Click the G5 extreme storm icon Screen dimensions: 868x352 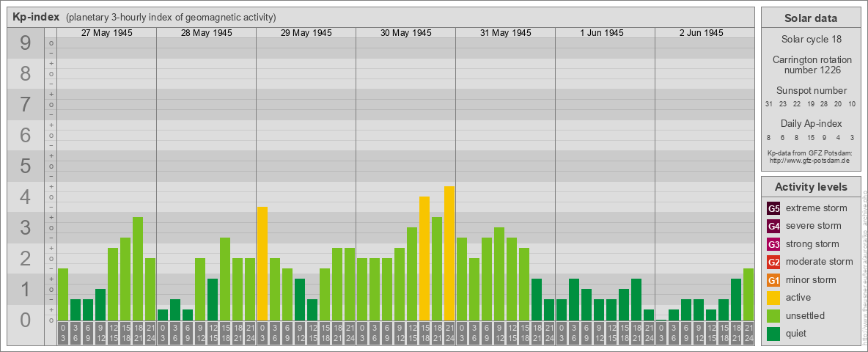[x=773, y=208]
